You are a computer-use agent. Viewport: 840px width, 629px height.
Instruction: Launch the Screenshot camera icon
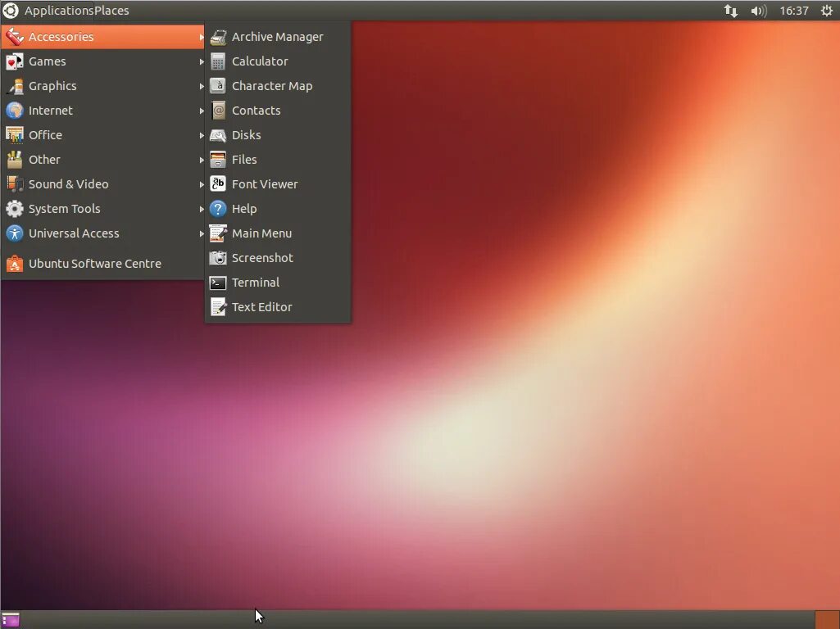pos(218,258)
